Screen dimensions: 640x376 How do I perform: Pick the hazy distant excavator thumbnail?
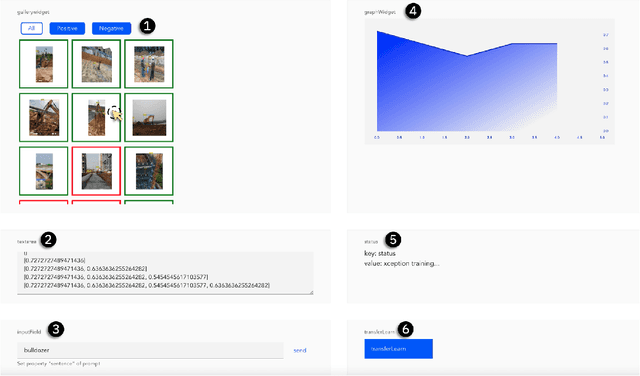pyautogui.click(x=149, y=118)
